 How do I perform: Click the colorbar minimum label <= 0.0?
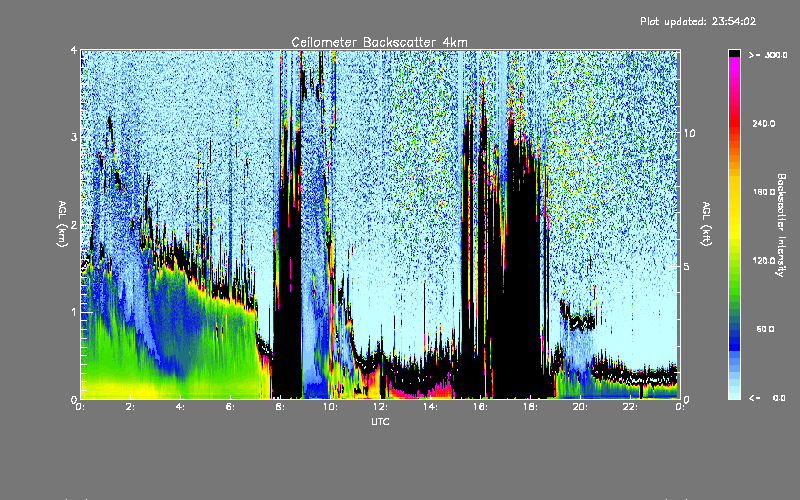pyautogui.click(x=767, y=398)
